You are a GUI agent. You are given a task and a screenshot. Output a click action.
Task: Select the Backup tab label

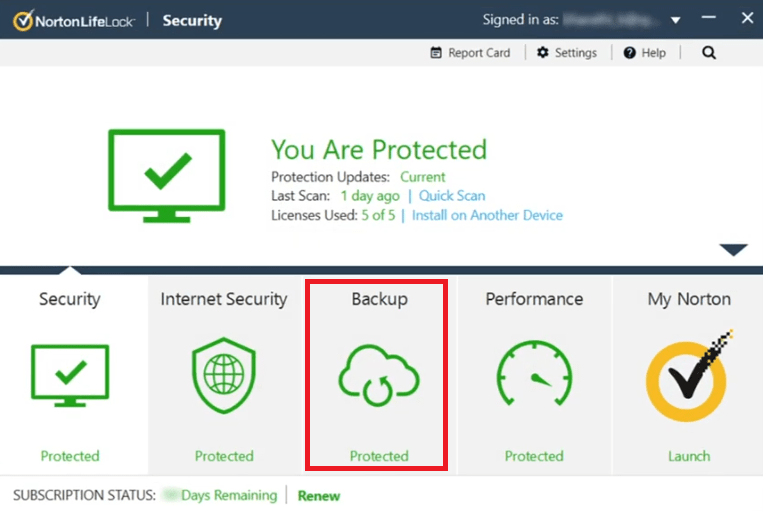click(x=380, y=299)
